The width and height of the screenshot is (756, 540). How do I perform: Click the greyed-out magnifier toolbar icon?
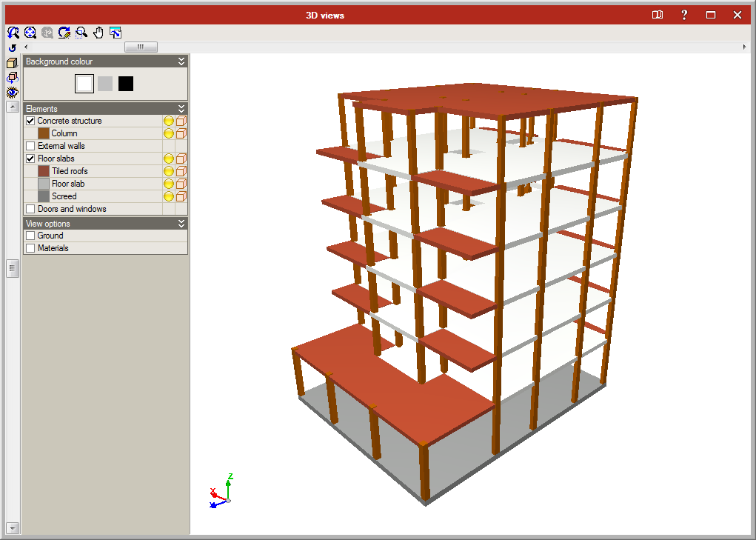click(x=47, y=33)
